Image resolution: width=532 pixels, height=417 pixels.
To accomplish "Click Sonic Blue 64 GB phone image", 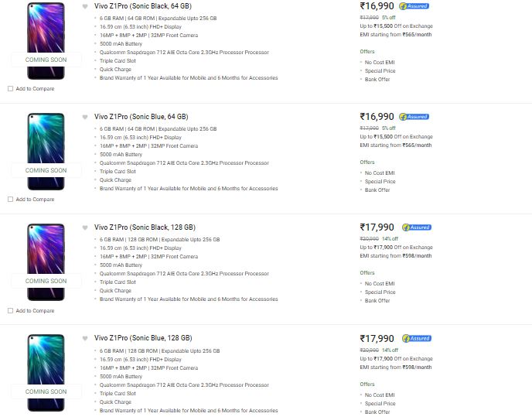I will (x=46, y=152).
